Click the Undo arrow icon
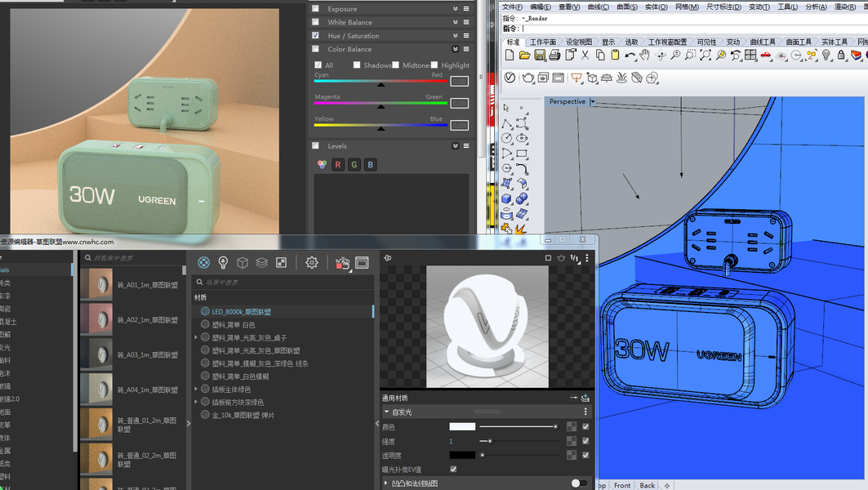868x490 pixels. (630, 56)
